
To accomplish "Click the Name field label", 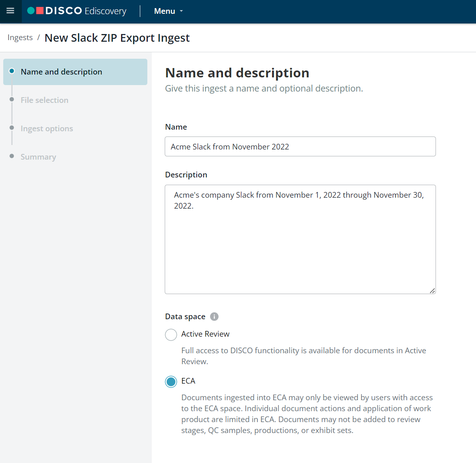I will tap(176, 127).
